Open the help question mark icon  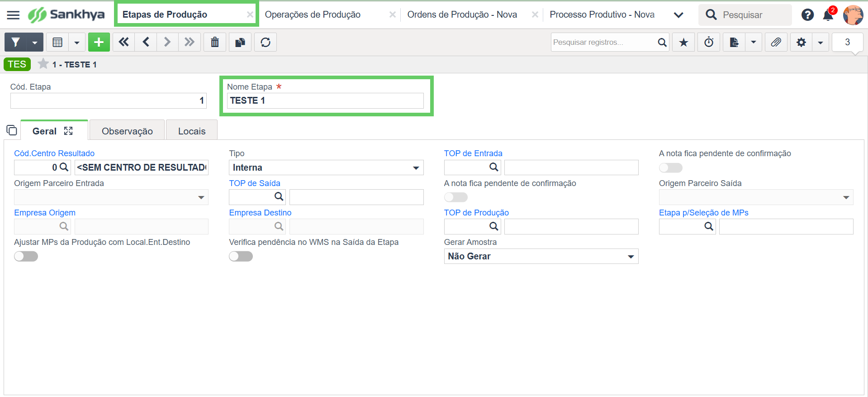click(807, 15)
